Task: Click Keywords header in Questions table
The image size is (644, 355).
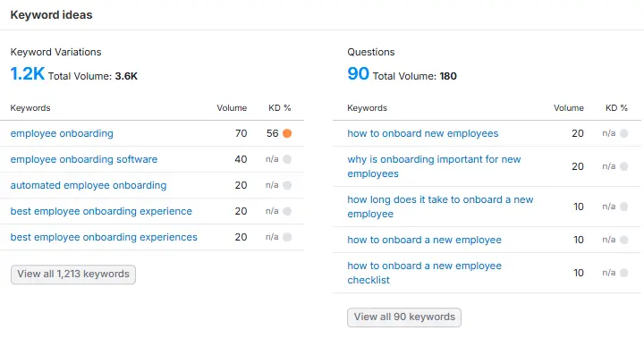Action: [368, 108]
